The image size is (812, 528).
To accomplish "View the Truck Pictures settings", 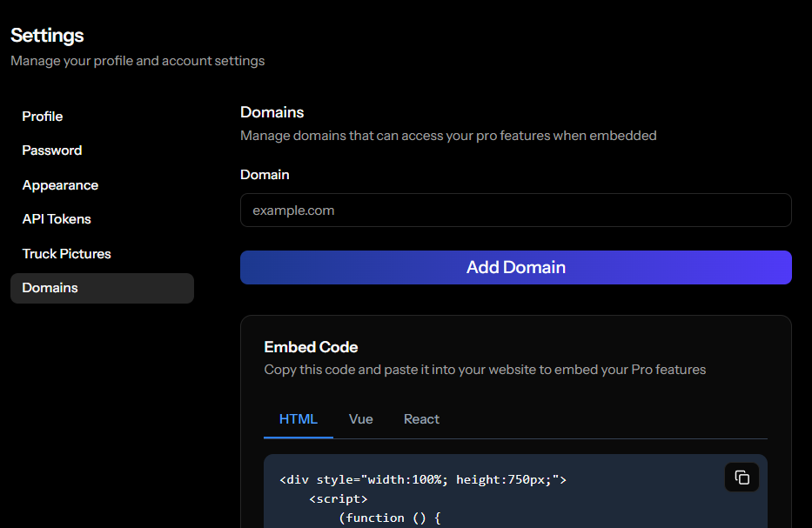I will [x=66, y=253].
